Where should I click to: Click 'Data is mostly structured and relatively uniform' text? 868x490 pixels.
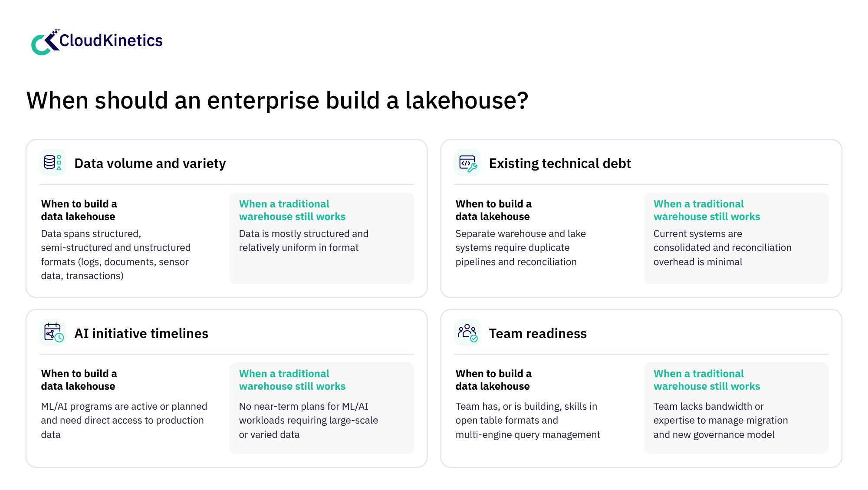304,240
